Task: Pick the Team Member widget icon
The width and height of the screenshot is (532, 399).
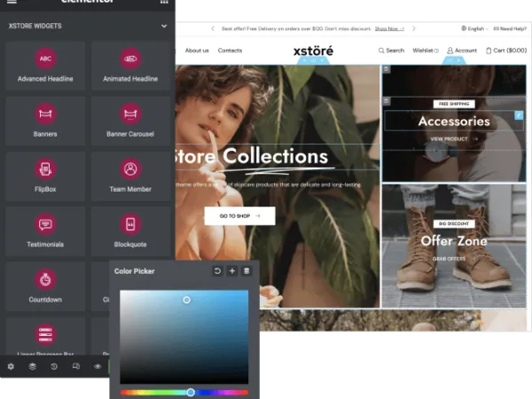Action: [131, 168]
